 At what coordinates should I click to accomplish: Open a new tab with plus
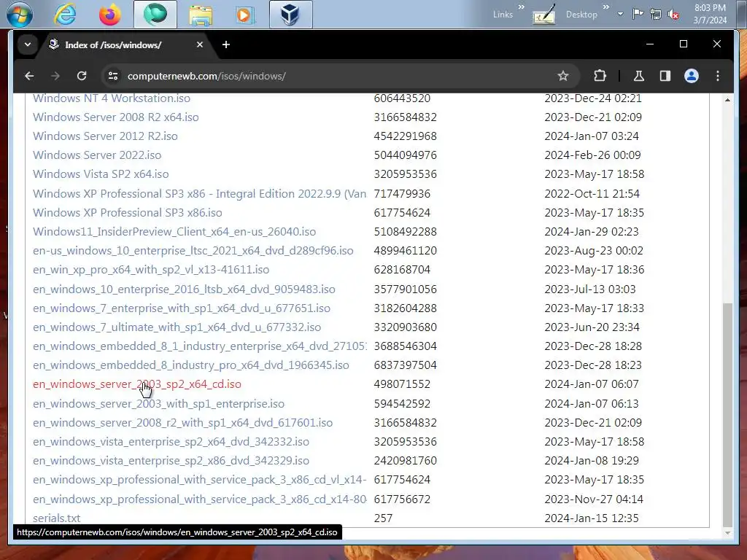226,44
